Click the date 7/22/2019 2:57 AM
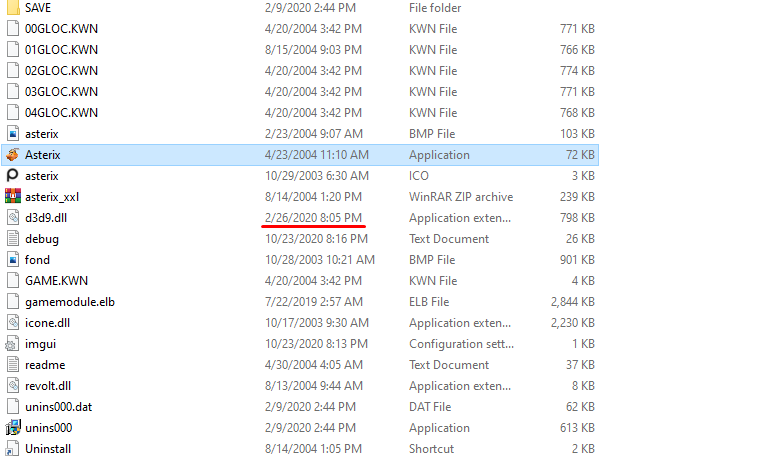Image resolution: width=757 pixels, height=461 pixels. pyautogui.click(x=314, y=302)
